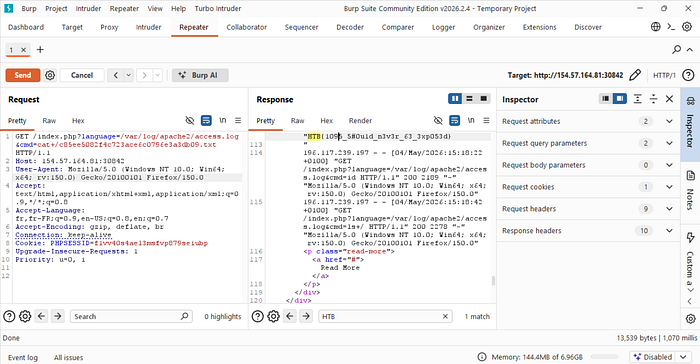The height and width of the screenshot is (364, 700).
Task: Click the Request search input field
Action: 131,316
